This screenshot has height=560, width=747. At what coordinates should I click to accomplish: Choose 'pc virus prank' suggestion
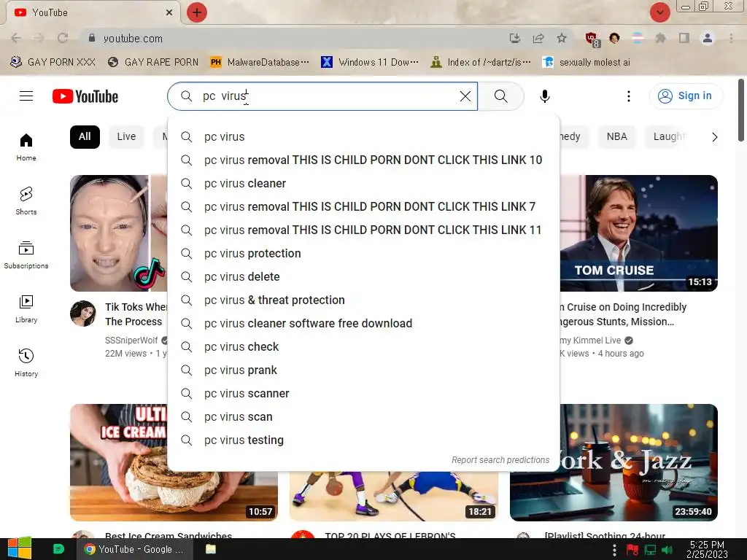point(363,370)
